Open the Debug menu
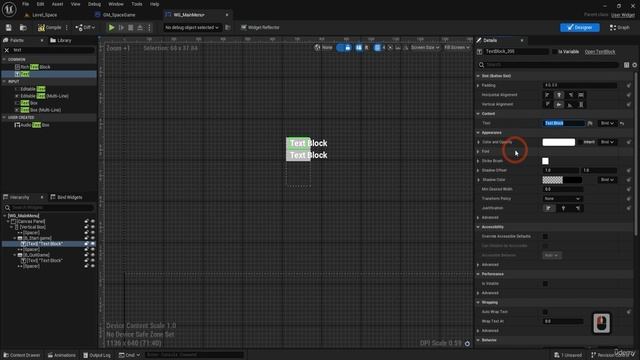Viewport: 640px width, 360px height. 94,4
